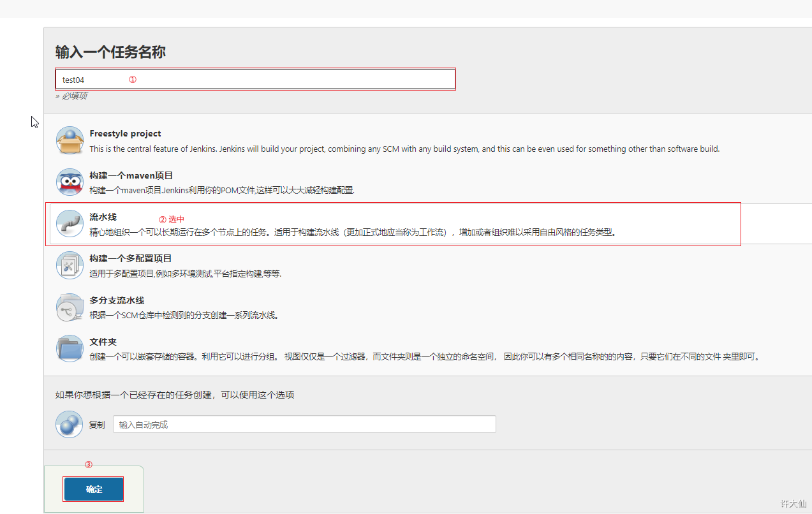
Task: Click the maven POM description text
Action: [x=222, y=191]
